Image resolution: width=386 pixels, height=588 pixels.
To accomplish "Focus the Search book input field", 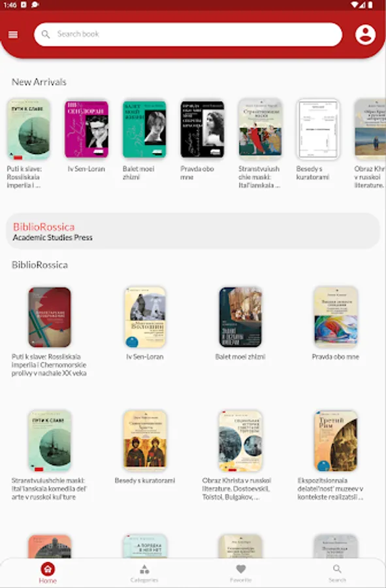I will point(188,35).
